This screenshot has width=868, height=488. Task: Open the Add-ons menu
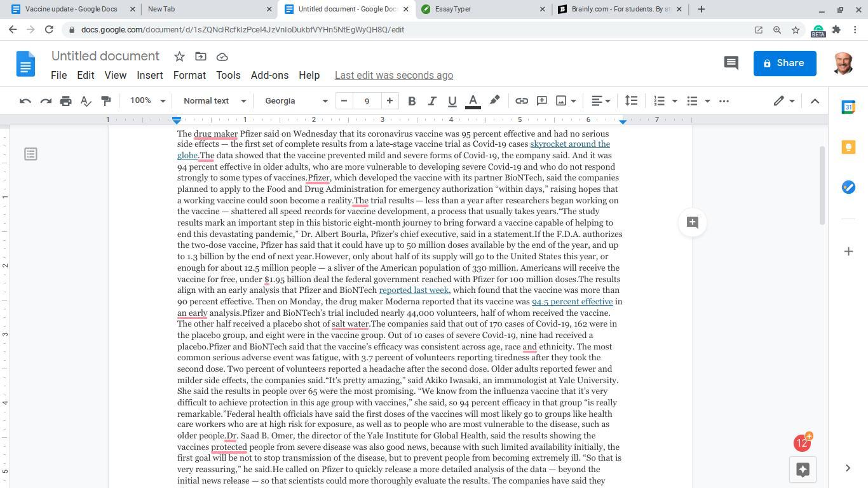(x=269, y=75)
